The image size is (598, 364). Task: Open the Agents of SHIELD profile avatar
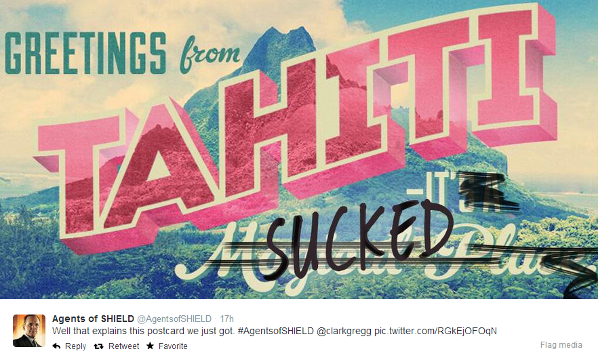pos(29,331)
